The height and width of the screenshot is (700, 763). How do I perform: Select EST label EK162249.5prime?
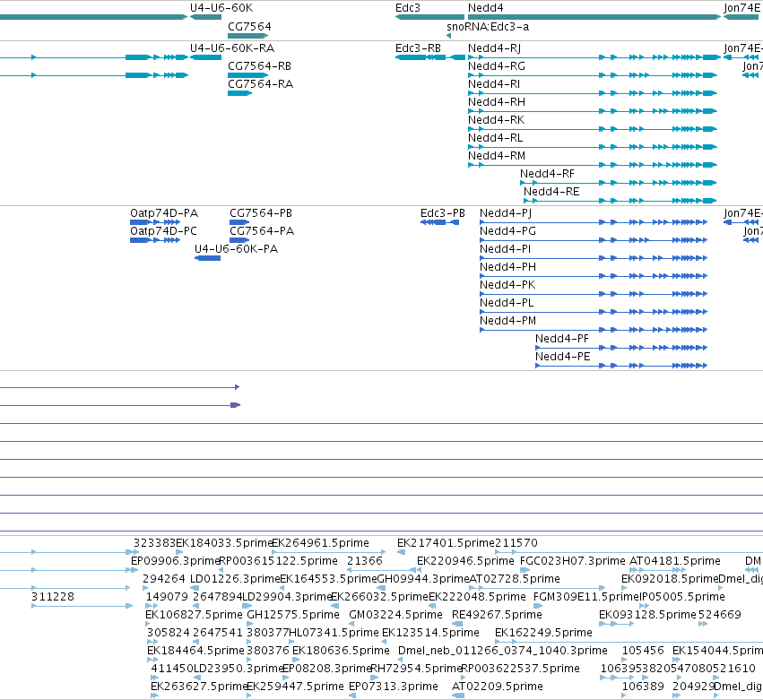coord(543,633)
